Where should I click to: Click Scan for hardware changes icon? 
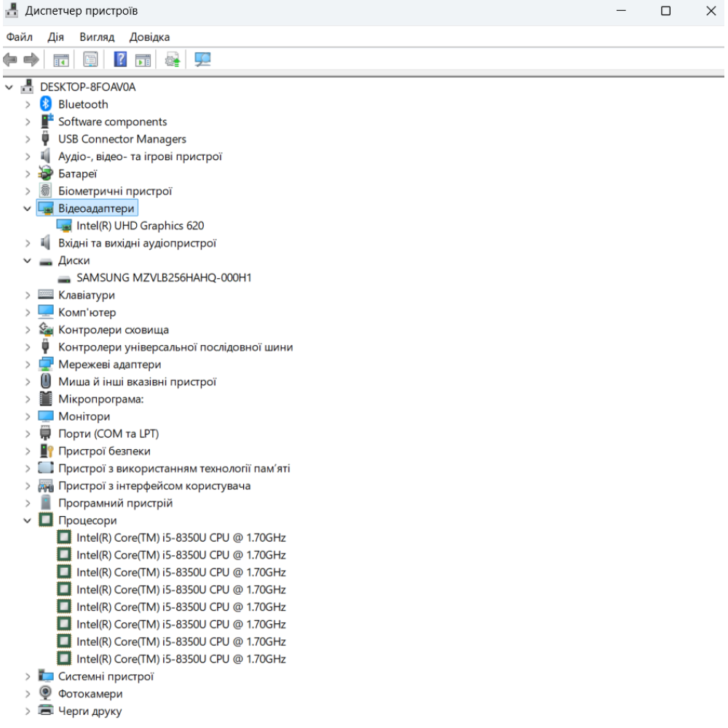click(x=202, y=60)
